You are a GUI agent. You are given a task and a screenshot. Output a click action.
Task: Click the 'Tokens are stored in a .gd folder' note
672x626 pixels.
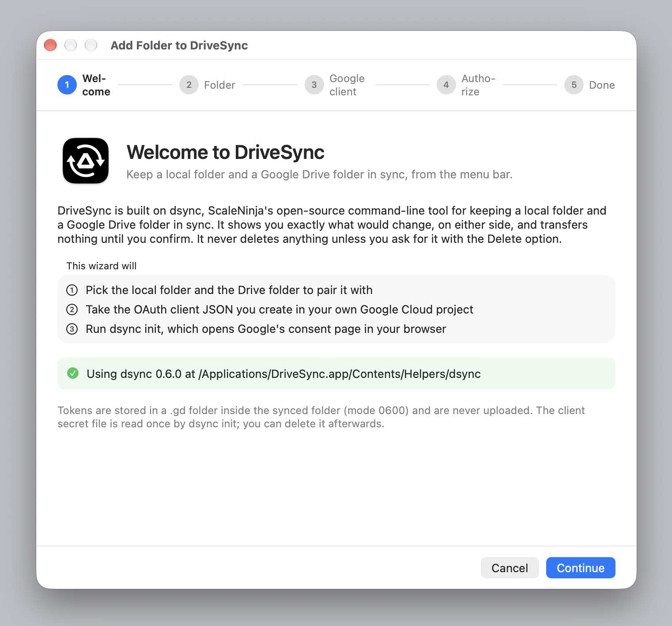(321, 417)
